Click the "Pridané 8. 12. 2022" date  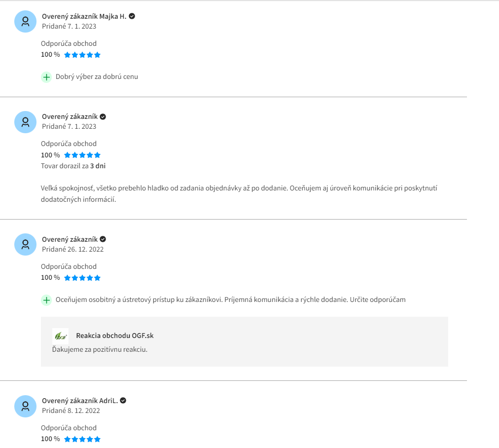pyautogui.click(x=71, y=411)
